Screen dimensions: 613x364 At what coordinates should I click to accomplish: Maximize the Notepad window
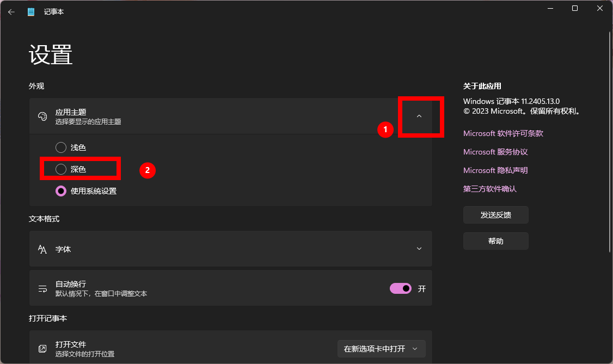(575, 8)
